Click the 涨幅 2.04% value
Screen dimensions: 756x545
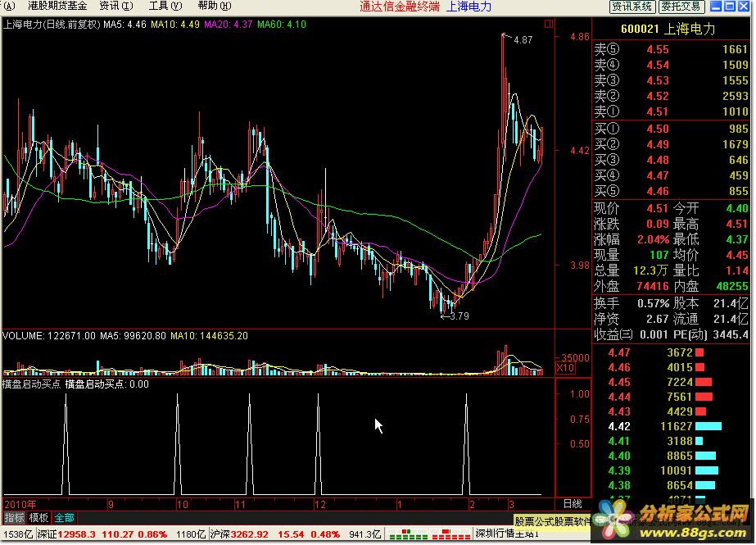[653, 239]
